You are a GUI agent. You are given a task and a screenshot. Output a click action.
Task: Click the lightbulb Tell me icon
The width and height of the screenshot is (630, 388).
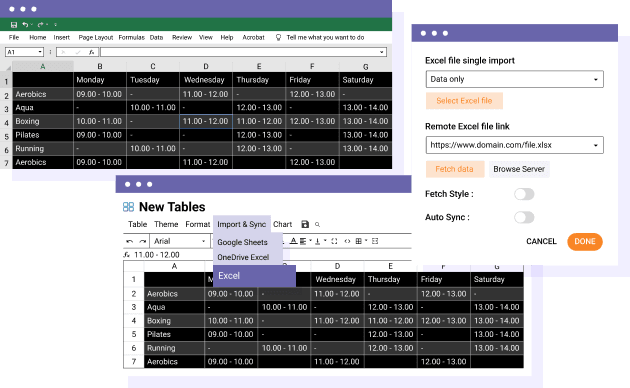[x=278, y=37]
